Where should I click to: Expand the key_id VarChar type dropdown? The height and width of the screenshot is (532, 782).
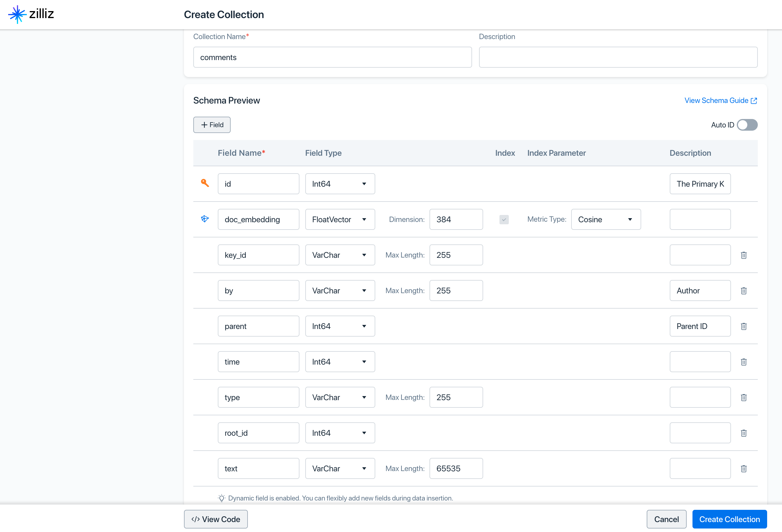coord(340,255)
